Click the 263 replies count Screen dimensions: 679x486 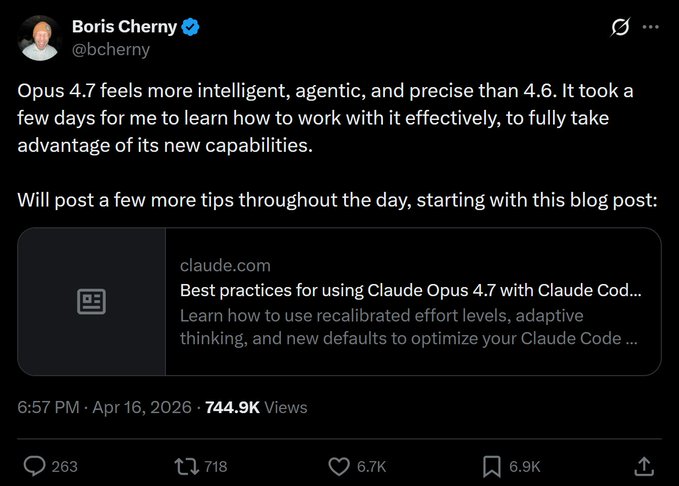[65, 467]
